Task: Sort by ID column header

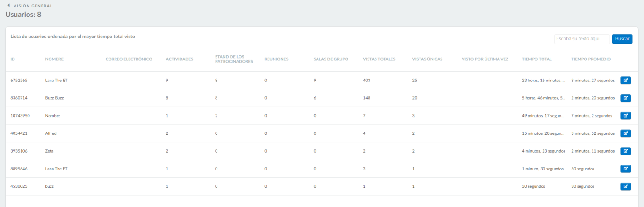Action: pyautogui.click(x=13, y=59)
